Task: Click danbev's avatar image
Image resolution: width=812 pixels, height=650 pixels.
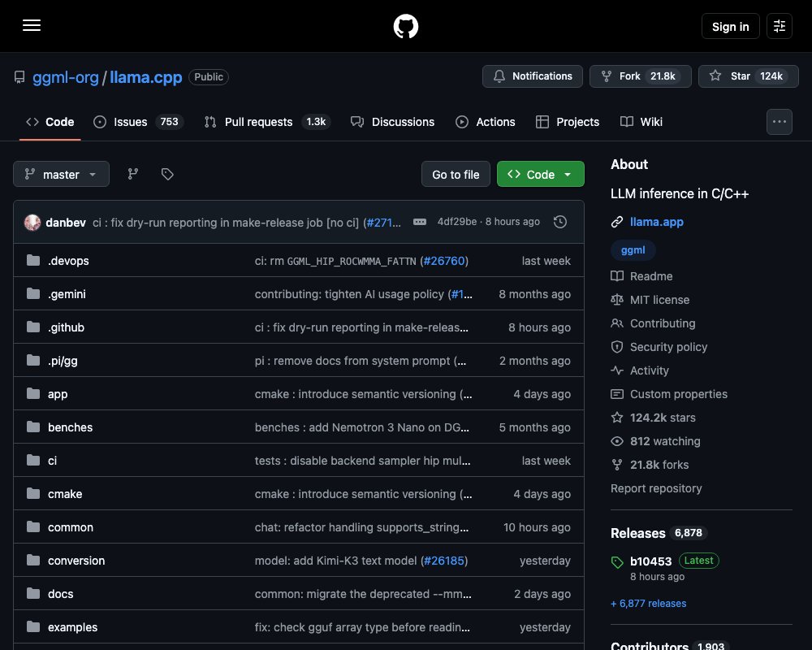Action: pos(32,223)
